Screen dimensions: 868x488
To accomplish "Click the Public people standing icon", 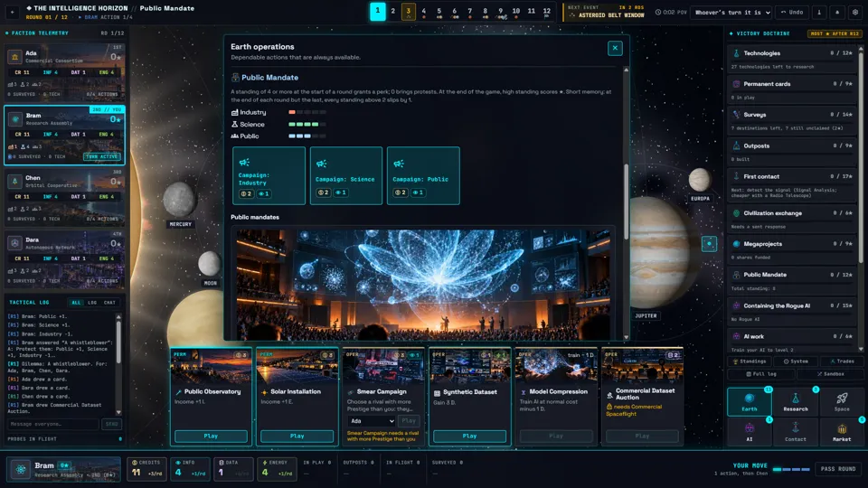I will coord(235,136).
